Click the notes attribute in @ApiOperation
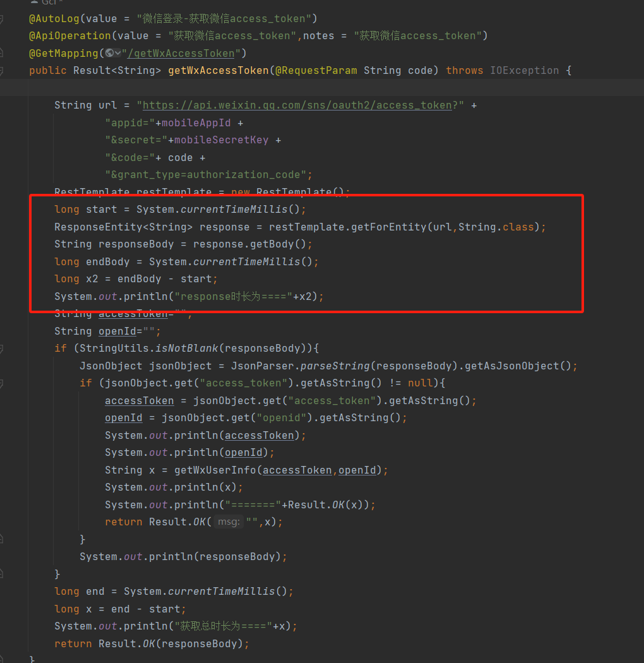This screenshot has width=644, height=663. [x=318, y=36]
